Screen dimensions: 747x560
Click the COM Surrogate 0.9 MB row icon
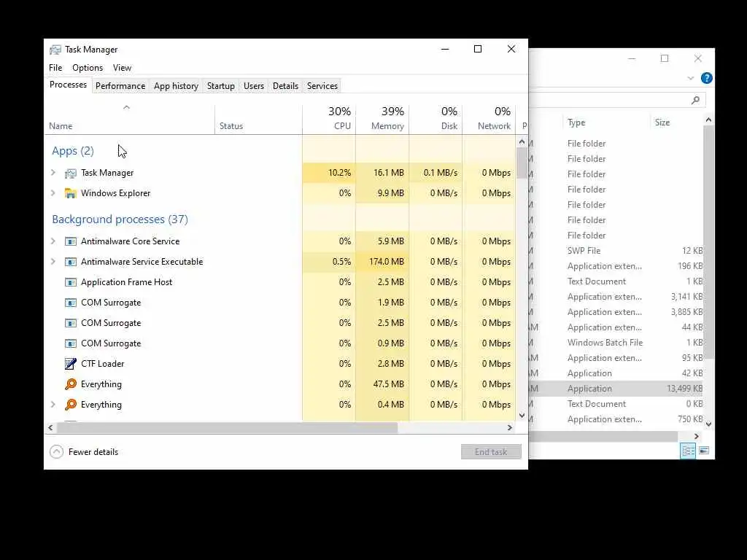71,343
